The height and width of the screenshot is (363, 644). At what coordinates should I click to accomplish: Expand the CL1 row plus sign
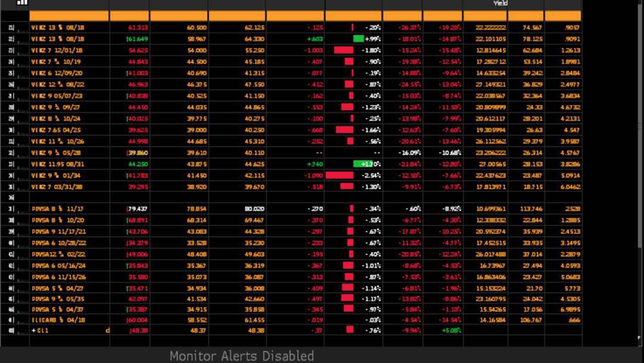pyautogui.click(x=33, y=331)
